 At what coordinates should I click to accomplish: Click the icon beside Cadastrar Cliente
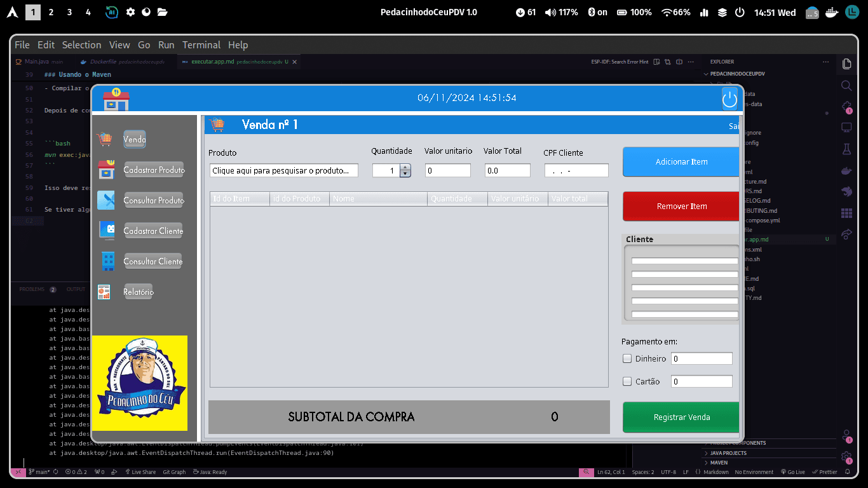click(x=107, y=231)
